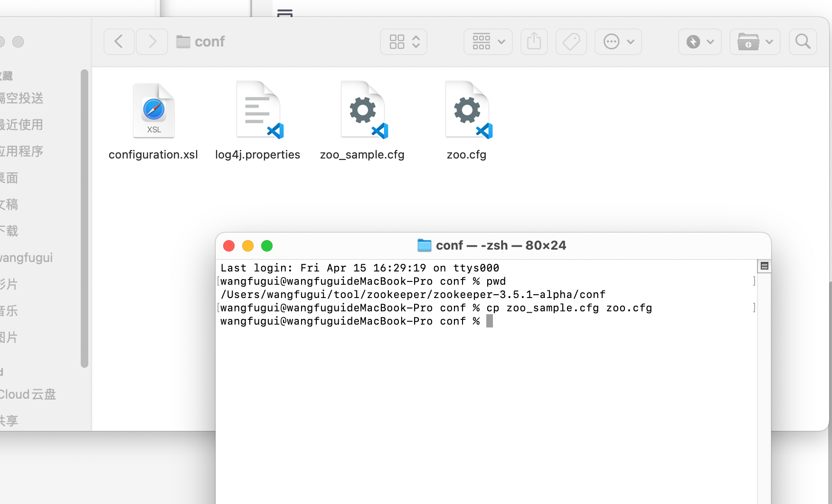
Task: Open iCloud Drive (云盘) in the Finder sidebar
Action: coord(28,394)
